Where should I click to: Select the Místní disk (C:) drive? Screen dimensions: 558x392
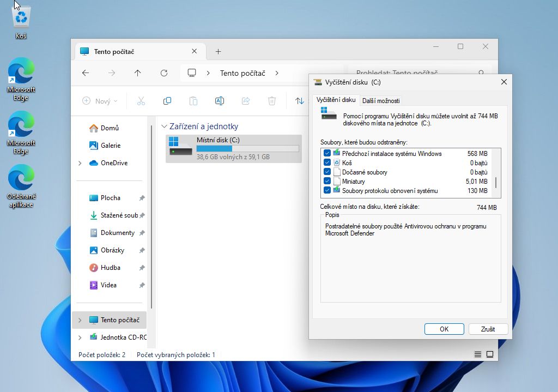coord(234,149)
